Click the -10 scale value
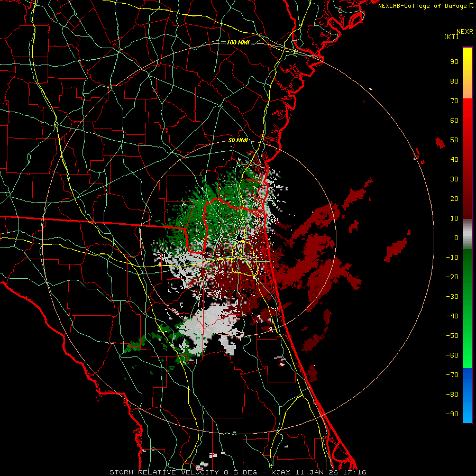The image size is (476, 476). point(452,258)
